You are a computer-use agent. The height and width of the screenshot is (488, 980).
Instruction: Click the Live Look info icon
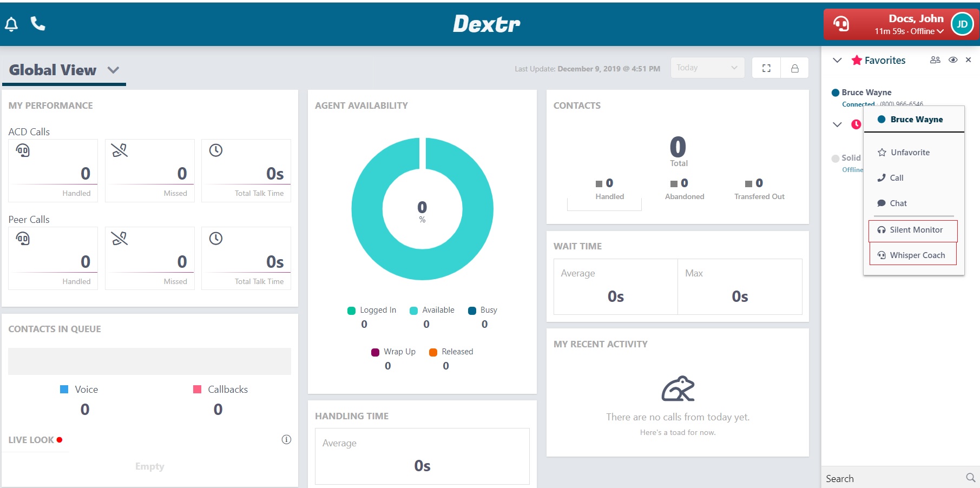click(286, 439)
